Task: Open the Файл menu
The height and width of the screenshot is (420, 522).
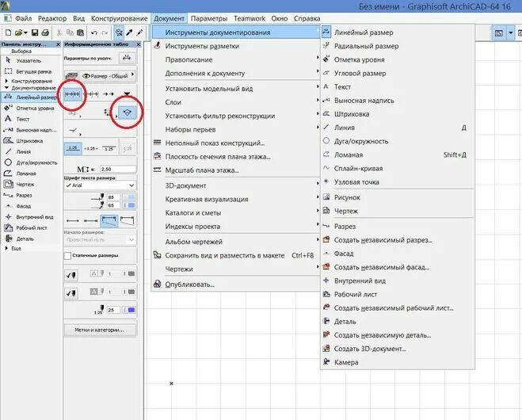Action: (x=23, y=19)
